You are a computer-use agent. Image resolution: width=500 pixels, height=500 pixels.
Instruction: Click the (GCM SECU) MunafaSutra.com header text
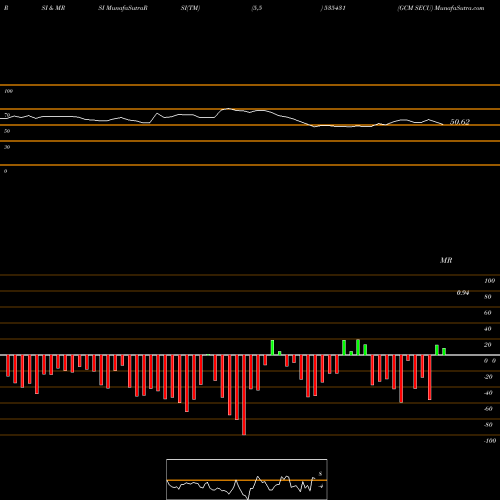441,8
